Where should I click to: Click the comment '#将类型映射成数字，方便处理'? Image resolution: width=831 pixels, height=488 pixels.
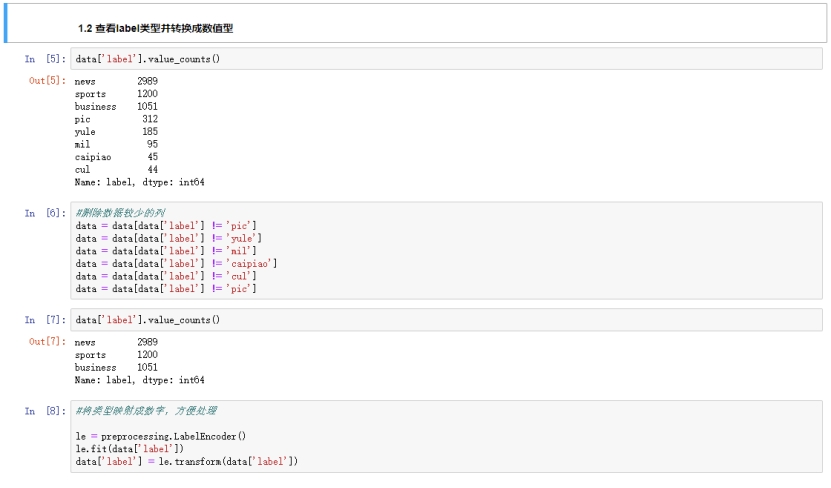point(146,411)
